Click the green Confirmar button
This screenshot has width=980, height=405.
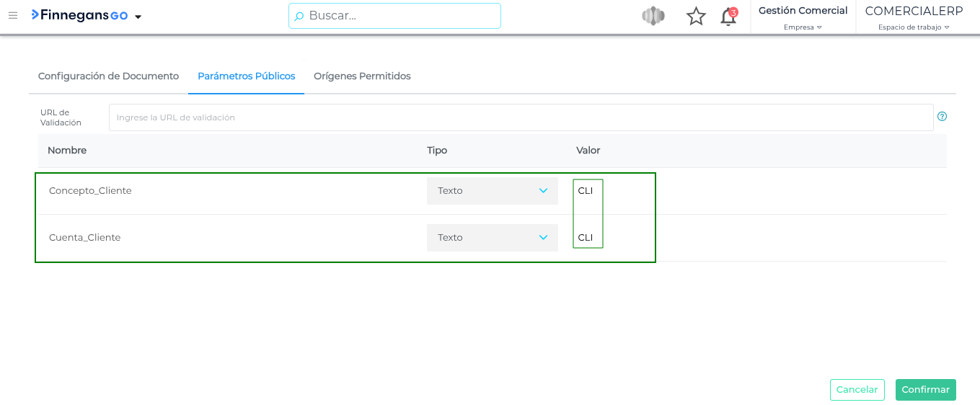925,390
